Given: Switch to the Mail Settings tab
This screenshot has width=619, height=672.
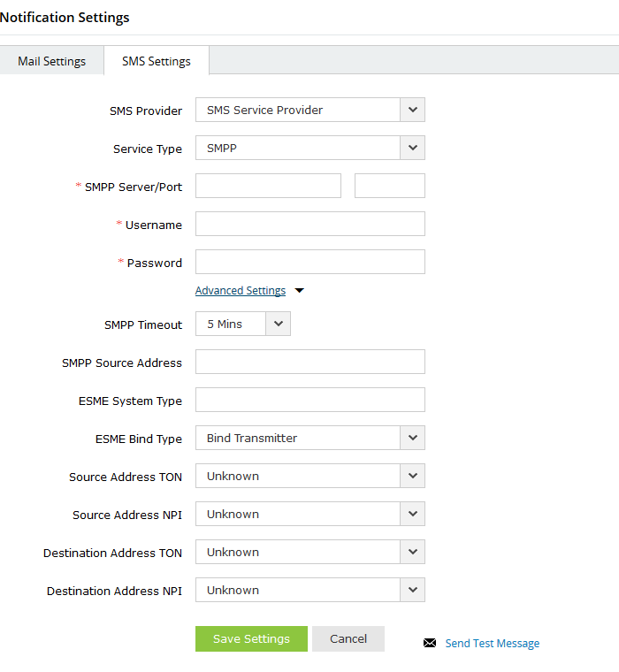Looking at the screenshot, I should [52, 61].
